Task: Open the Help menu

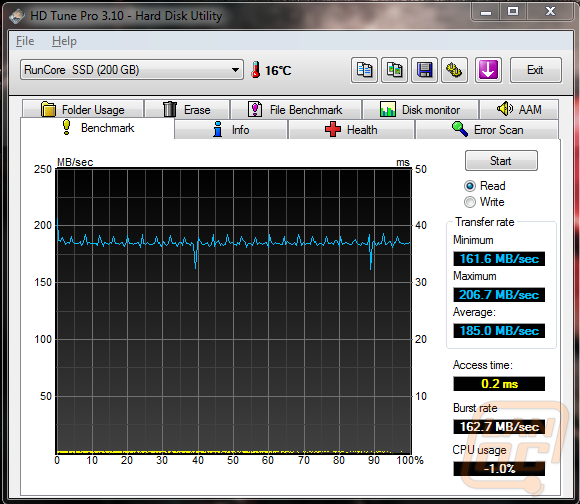Action: pos(64,41)
